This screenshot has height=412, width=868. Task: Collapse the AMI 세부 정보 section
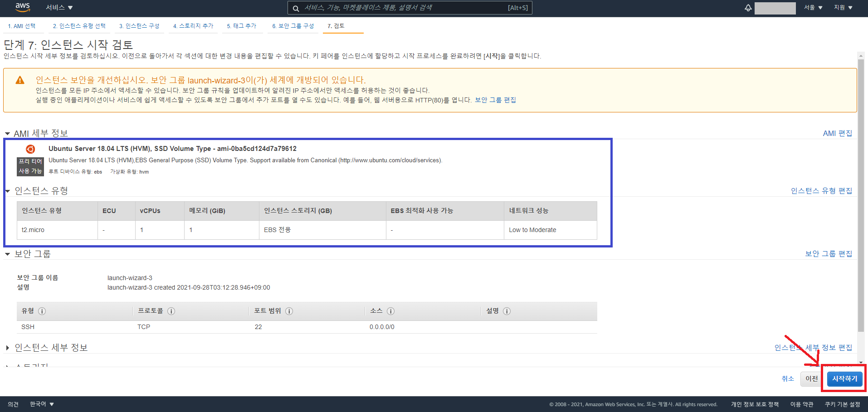(7, 134)
